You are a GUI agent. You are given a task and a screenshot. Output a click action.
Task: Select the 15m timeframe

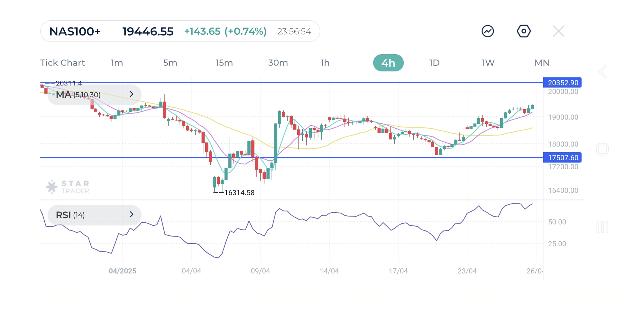(x=224, y=63)
